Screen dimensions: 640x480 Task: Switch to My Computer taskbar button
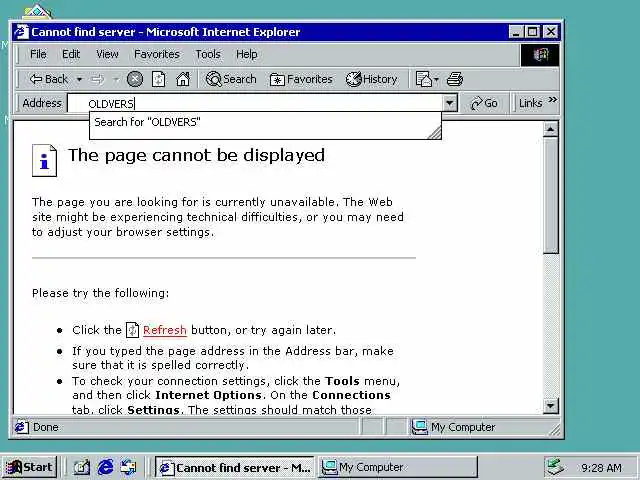[x=398, y=467]
